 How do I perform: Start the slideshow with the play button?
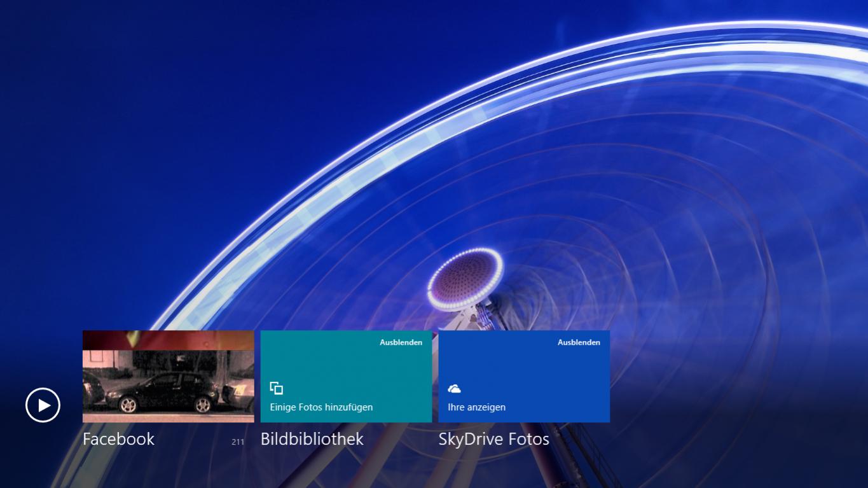43,405
